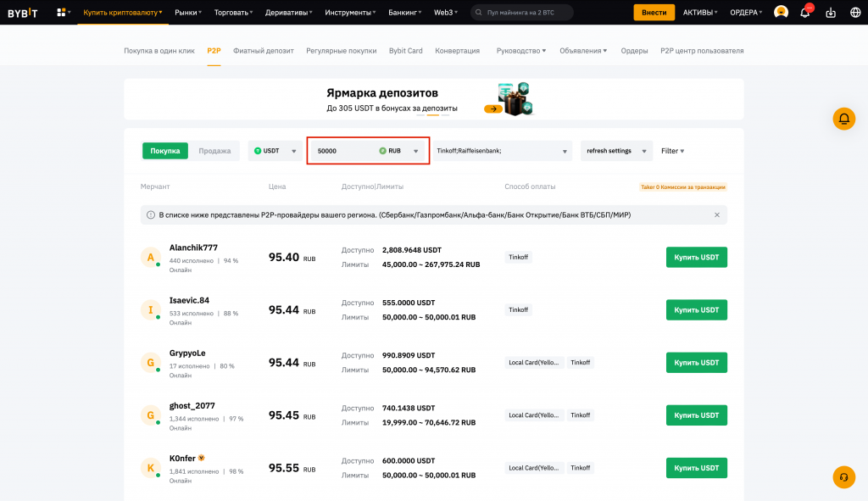This screenshot has width=868, height=501.
Task: Open the support headset chat button
Action: (844, 477)
